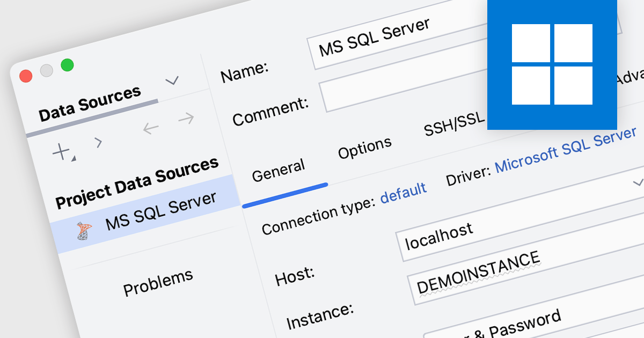Click the red close window button
The image size is (644, 338).
(26, 76)
